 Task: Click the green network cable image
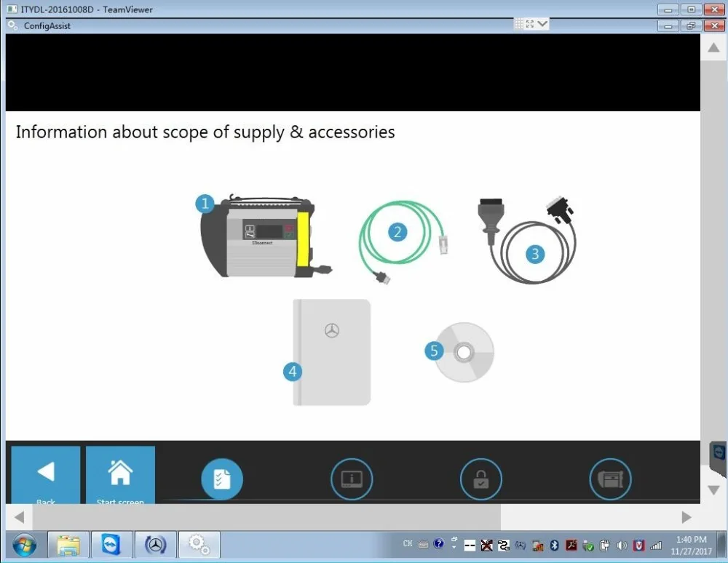pyautogui.click(x=403, y=241)
